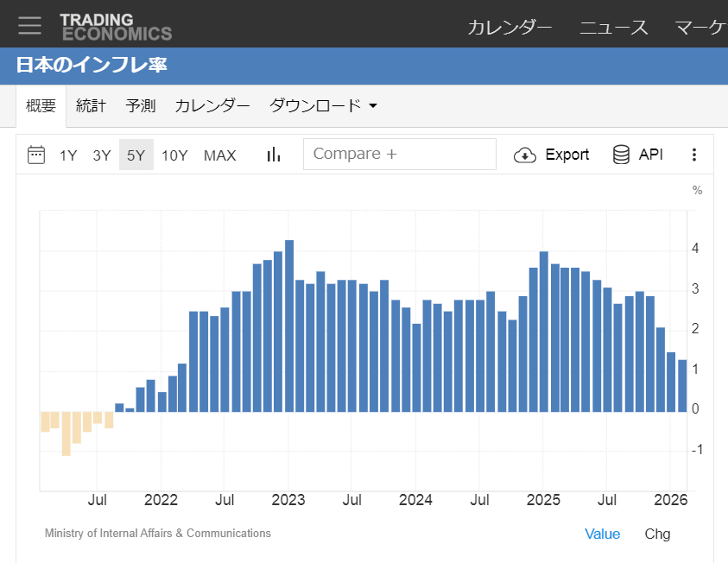Image resolution: width=728 pixels, height=563 pixels.
Task: Select the 1Y time range
Action: click(x=68, y=155)
